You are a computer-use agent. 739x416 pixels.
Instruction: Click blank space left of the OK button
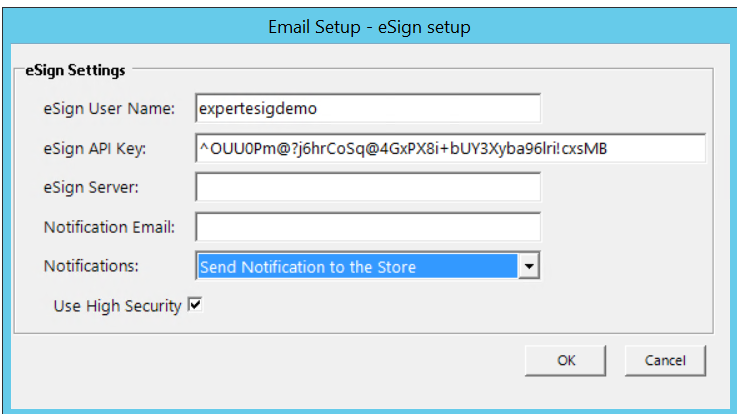[300, 360]
